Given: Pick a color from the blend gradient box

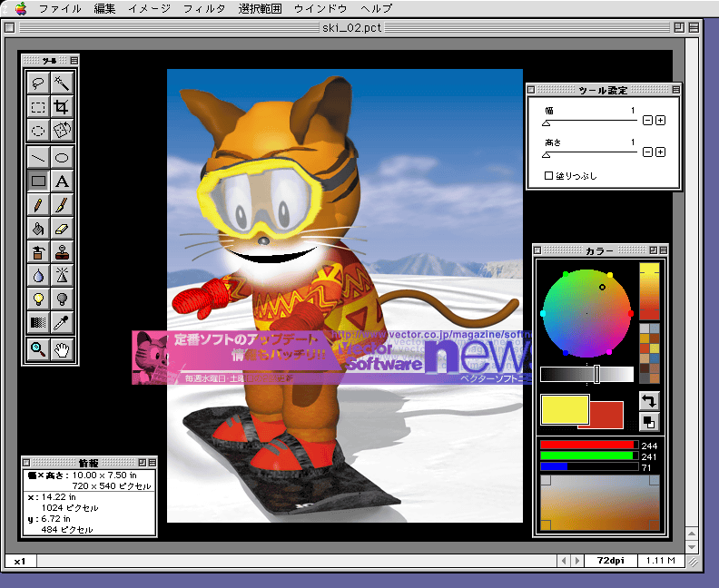Looking at the screenshot, I should [x=600, y=503].
